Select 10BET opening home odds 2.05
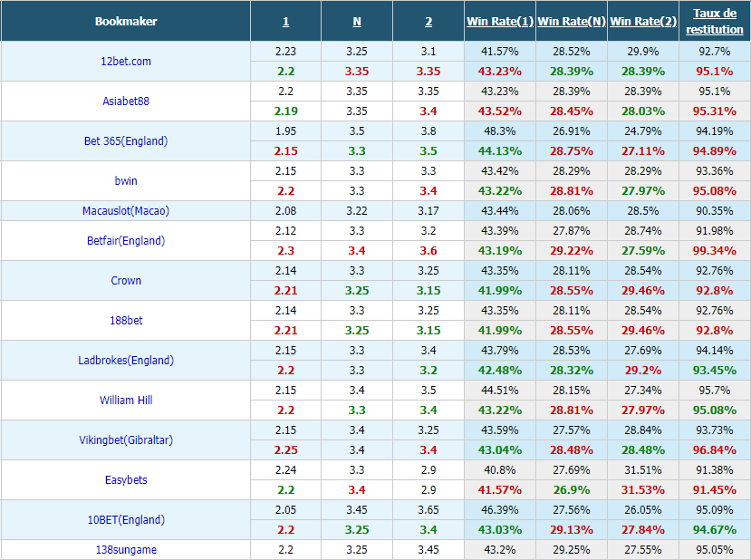This screenshot has height=560, width=751. [x=285, y=509]
